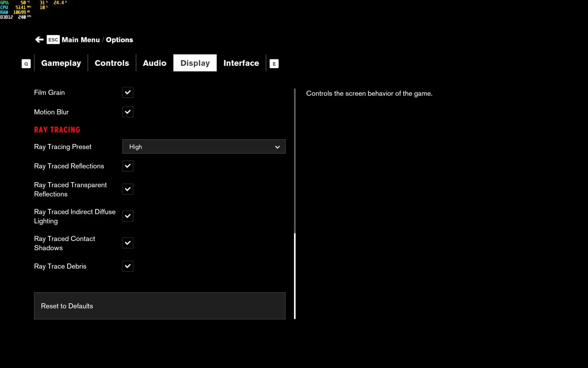Click the Ray Trace Debris label
Screen dimensions: 588x368
click(60, 266)
